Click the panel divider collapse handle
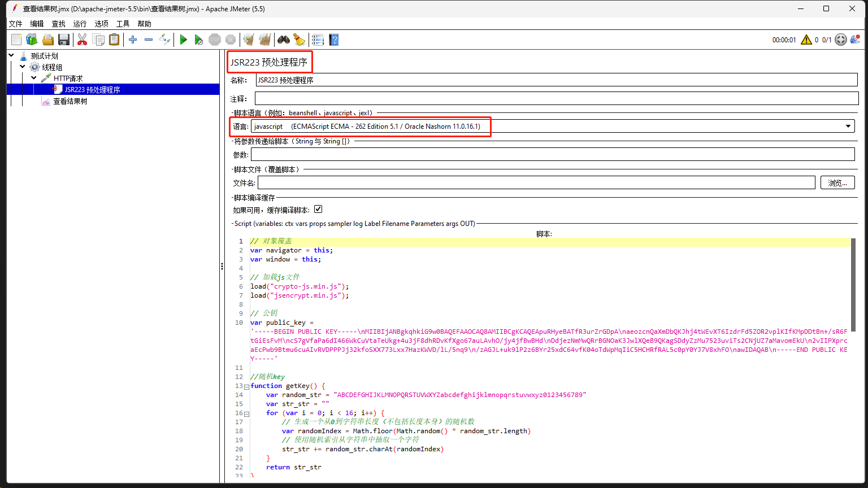The width and height of the screenshot is (868, 488). (222, 266)
